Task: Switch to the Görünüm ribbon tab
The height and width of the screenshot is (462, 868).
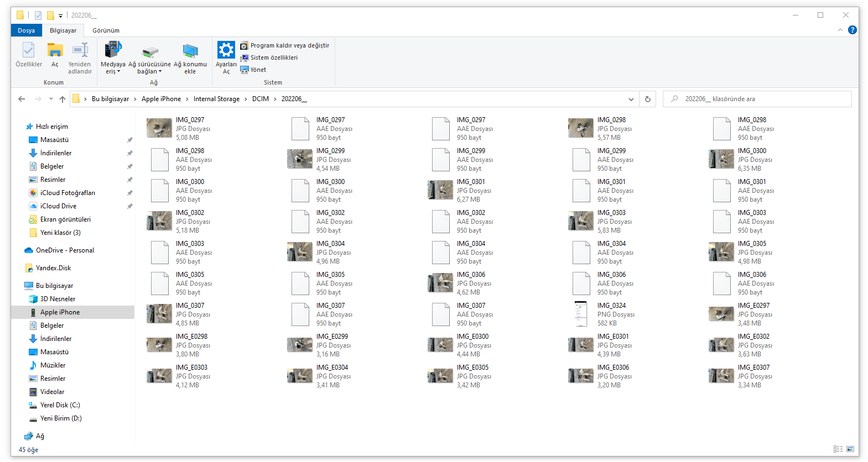Action: coord(106,30)
